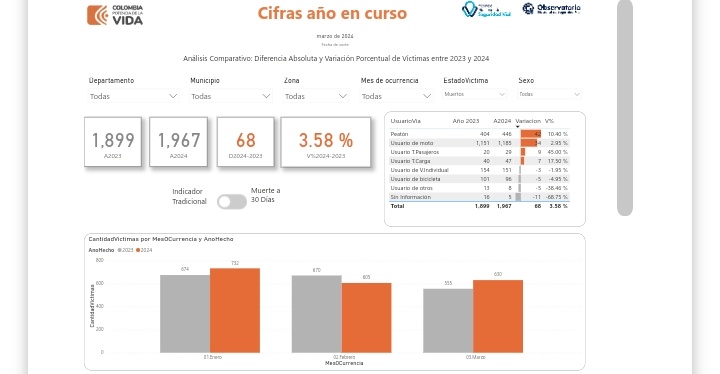Select the Usuario de bicicleta row
Image resolution: width=720 pixels, height=374 pixels.
(479, 179)
